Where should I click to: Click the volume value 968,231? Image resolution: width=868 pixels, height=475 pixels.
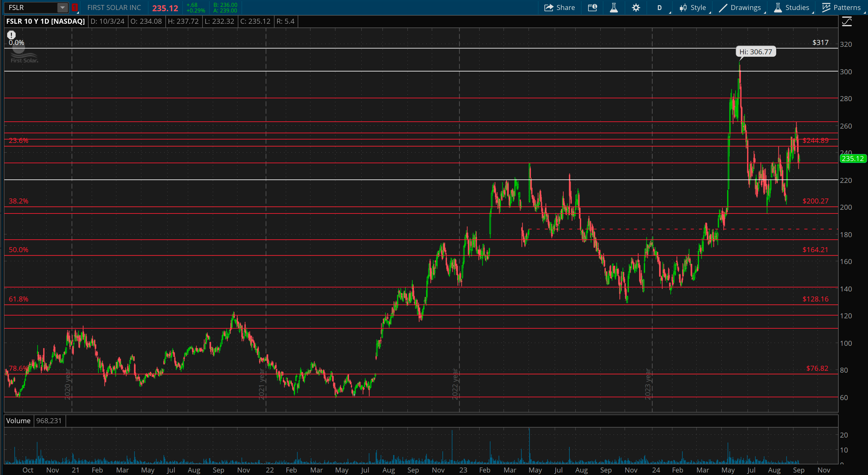coord(49,421)
